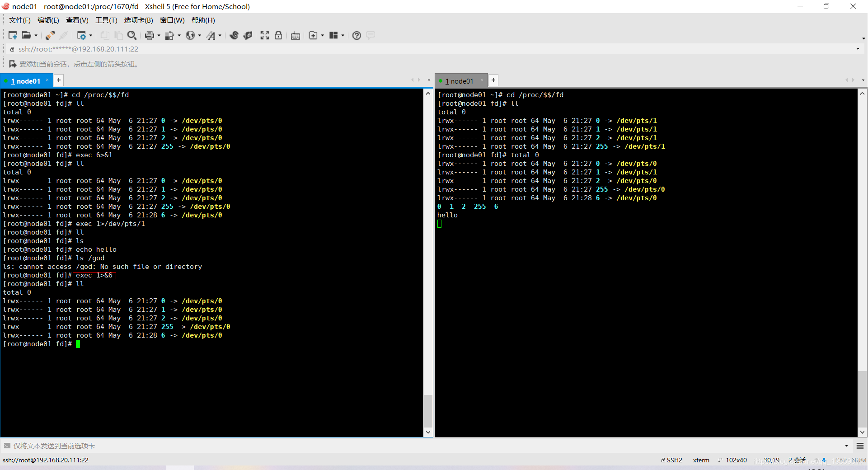Click the tab layout arrangement icon
Image resolution: width=868 pixels, height=470 pixels.
[333, 35]
